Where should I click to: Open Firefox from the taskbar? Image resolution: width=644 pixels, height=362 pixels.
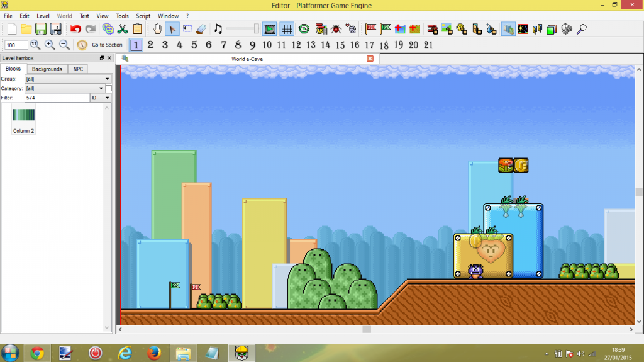click(x=154, y=353)
